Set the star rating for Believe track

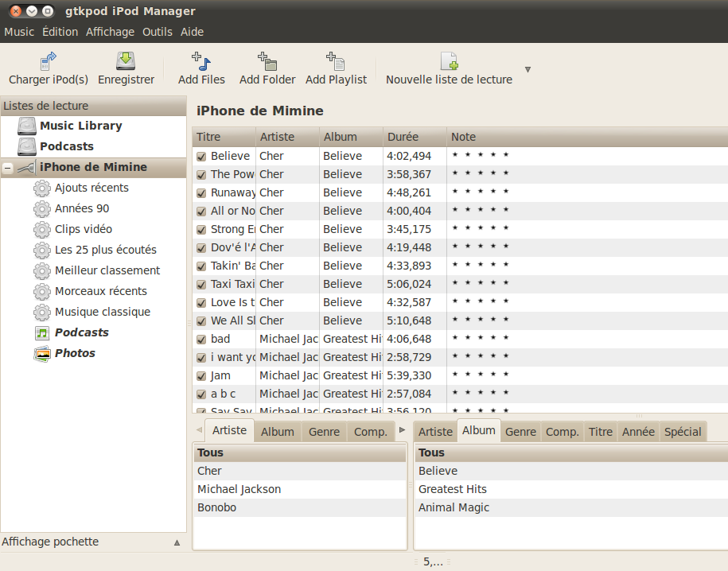pos(480,156)
